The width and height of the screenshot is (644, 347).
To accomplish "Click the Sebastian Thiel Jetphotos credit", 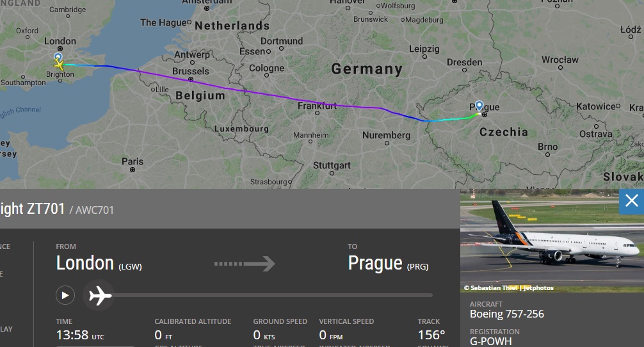I will [508, 288].
